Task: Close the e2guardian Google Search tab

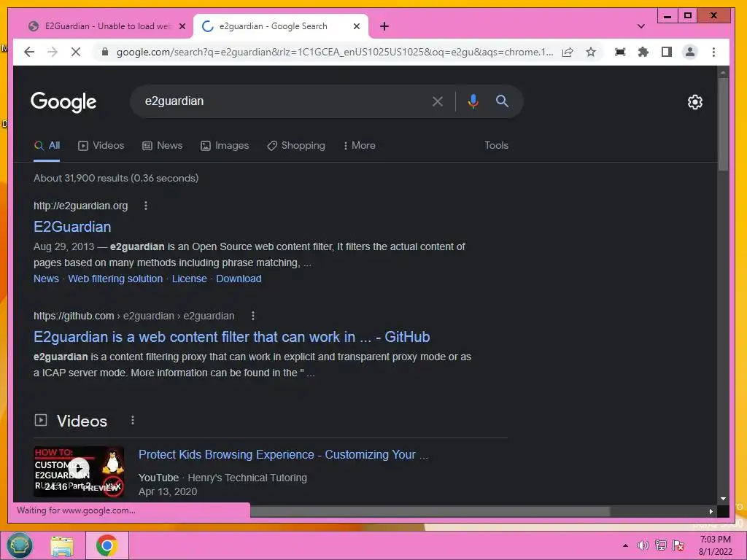Action: (x=356, y=26)
